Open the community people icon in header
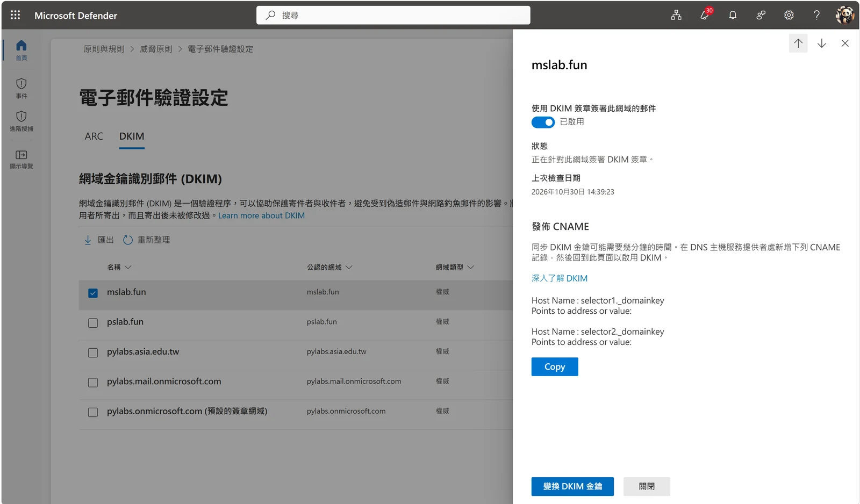 [761, 15]
